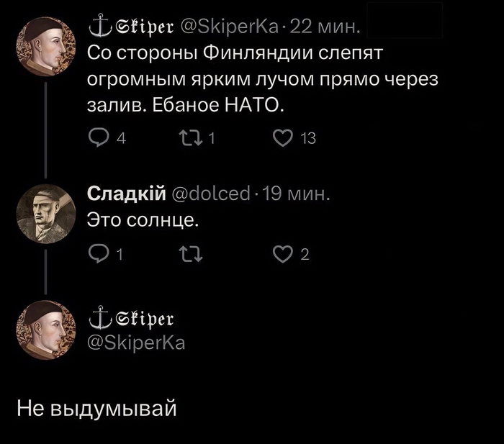Click the display name Сладкій

127,193
